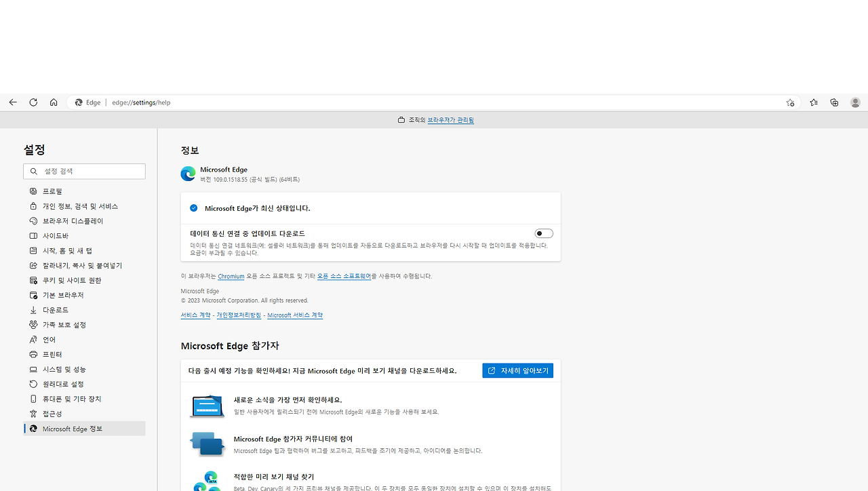Click the blue checkmark beside 최신 상태입니다

194,208
